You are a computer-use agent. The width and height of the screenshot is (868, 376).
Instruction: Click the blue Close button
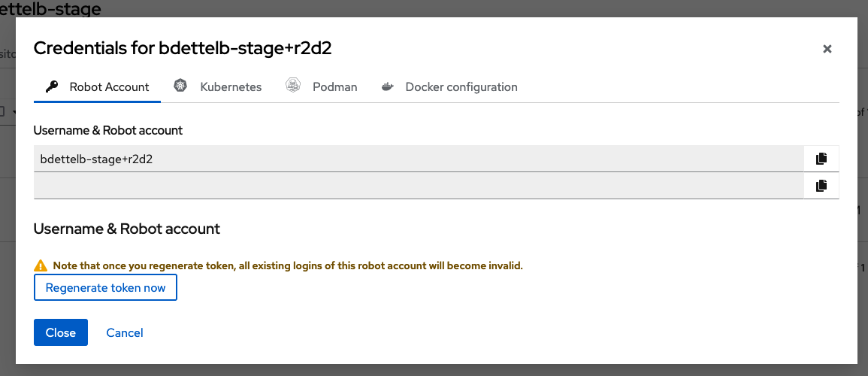(61, 332)
